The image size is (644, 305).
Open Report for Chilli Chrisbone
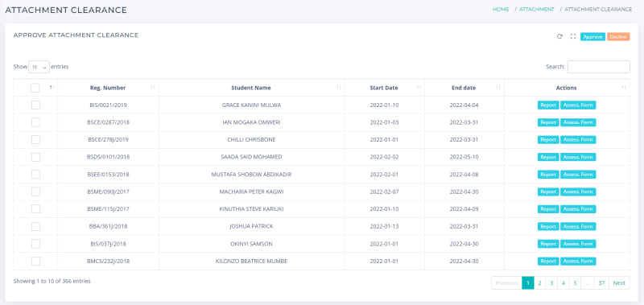tap(548, 139)
